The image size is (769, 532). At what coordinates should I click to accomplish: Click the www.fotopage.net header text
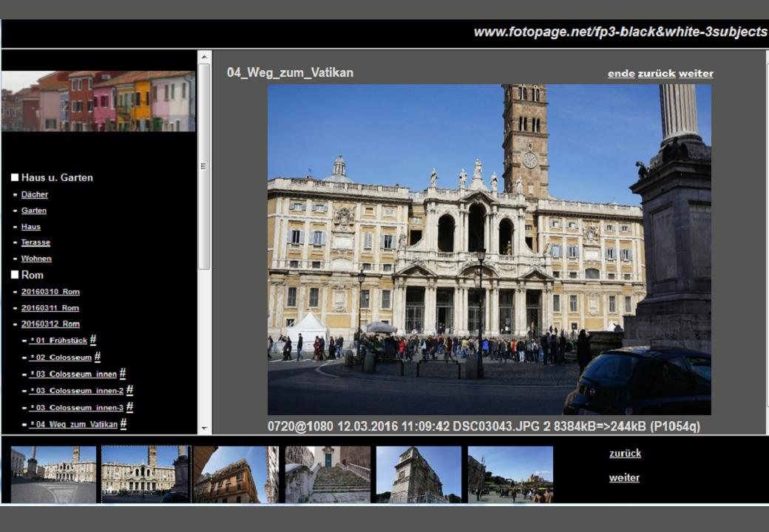[x=620, y=33]
